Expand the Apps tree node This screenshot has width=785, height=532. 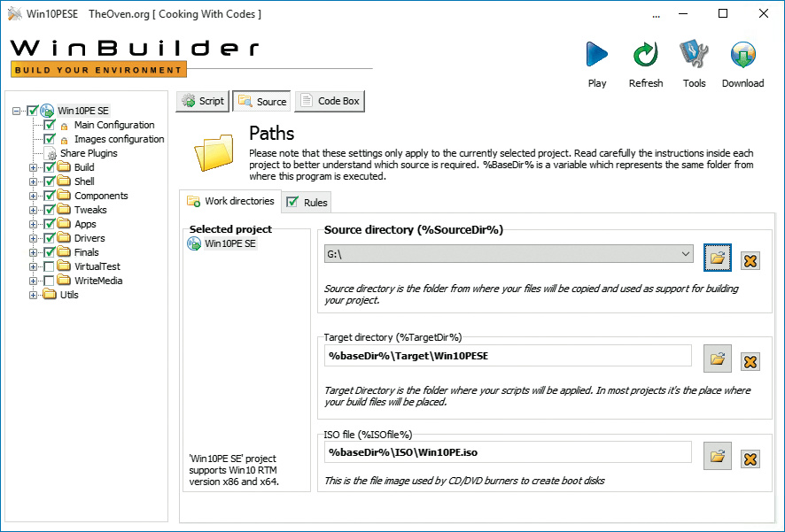[x=33, y=224]
